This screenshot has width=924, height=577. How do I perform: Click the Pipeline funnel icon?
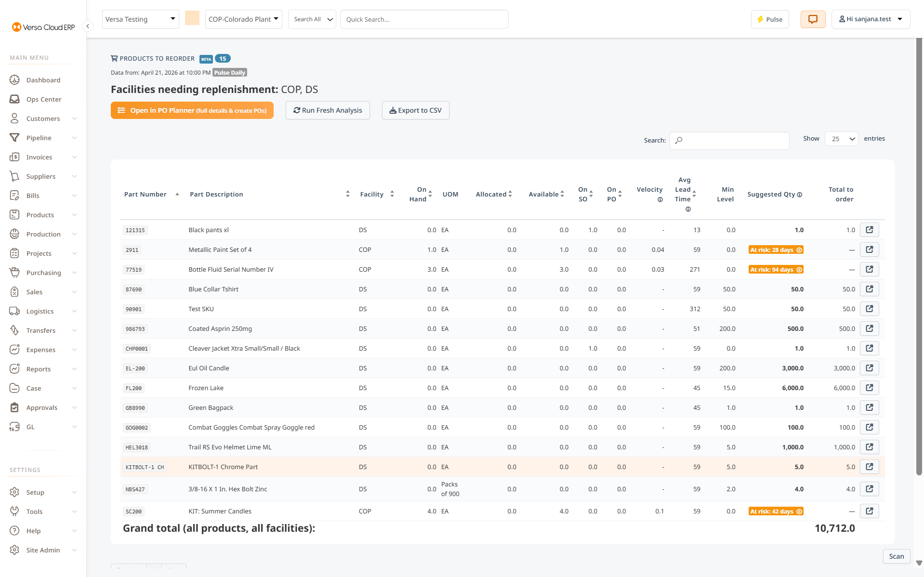click(x=14, y=138)
